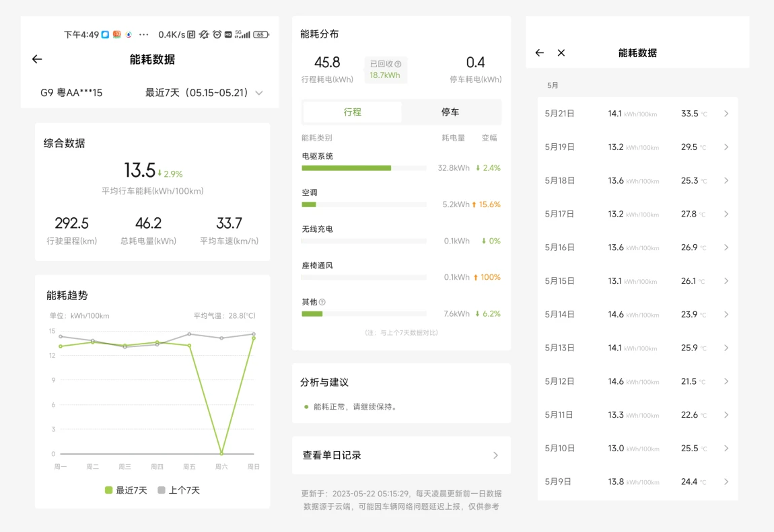
Task: Click the 周六 data point on trend chart
Action: (221, 453)
